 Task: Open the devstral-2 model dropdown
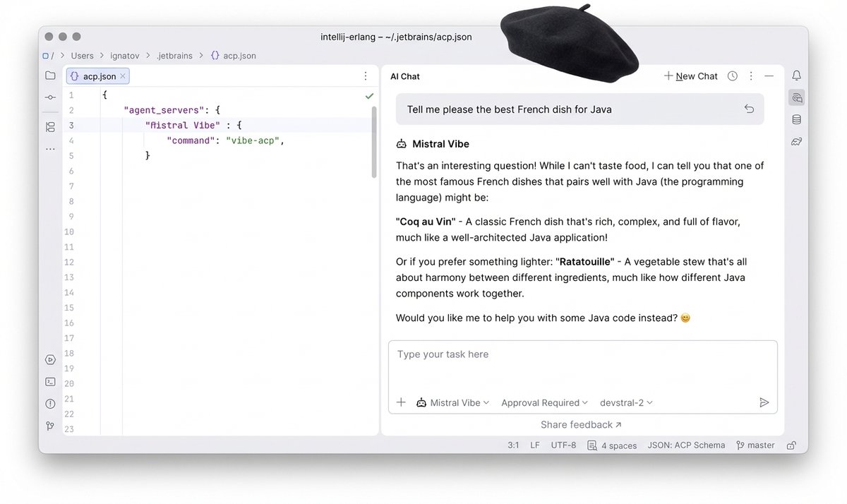626,402
